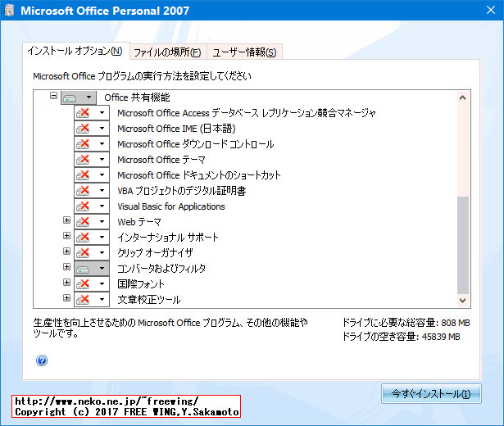The image size is (504, 426).
Task: Open the blue help question mark icon
Action: point(42,360)
